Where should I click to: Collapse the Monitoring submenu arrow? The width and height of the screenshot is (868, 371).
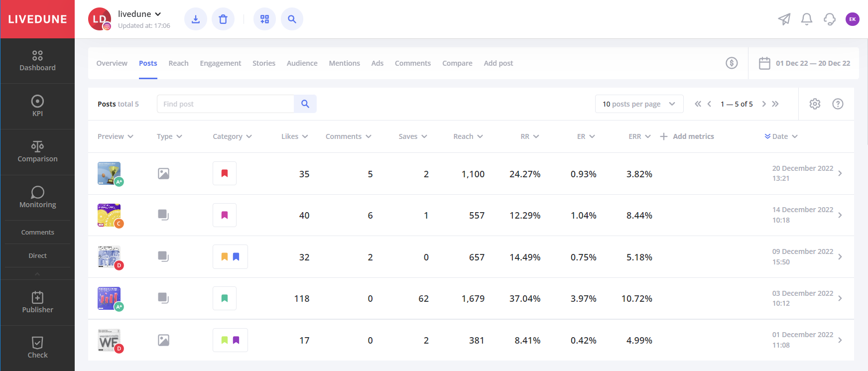37,274
